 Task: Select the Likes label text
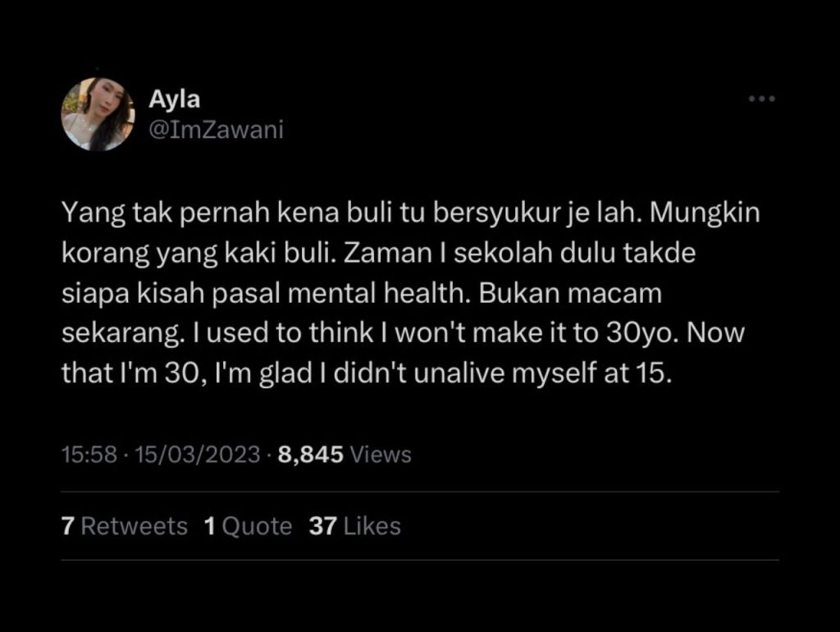pyautogui.click(x=372, y=526)
